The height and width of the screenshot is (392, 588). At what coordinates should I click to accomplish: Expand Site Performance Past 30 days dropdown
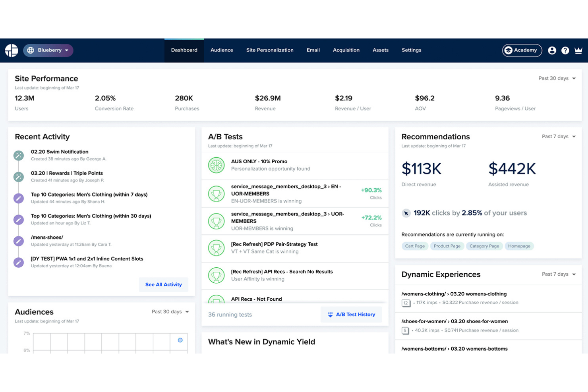click(x=557, y=79)
